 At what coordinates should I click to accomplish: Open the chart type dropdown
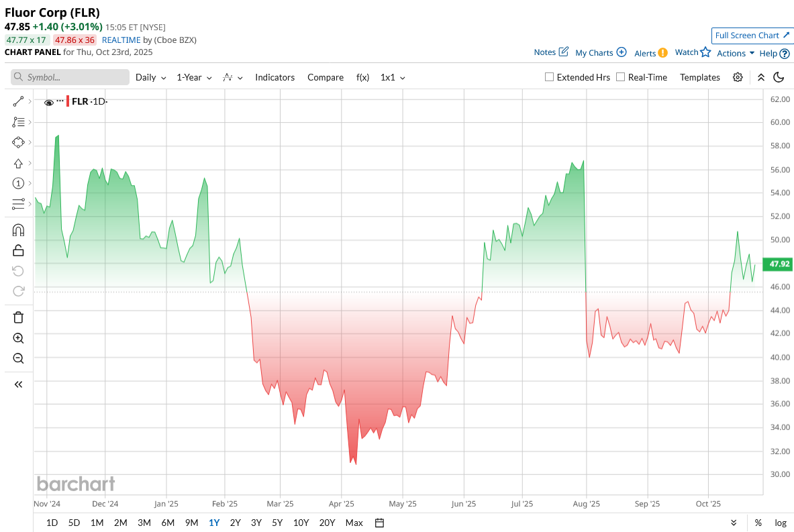tap(233, 77)
